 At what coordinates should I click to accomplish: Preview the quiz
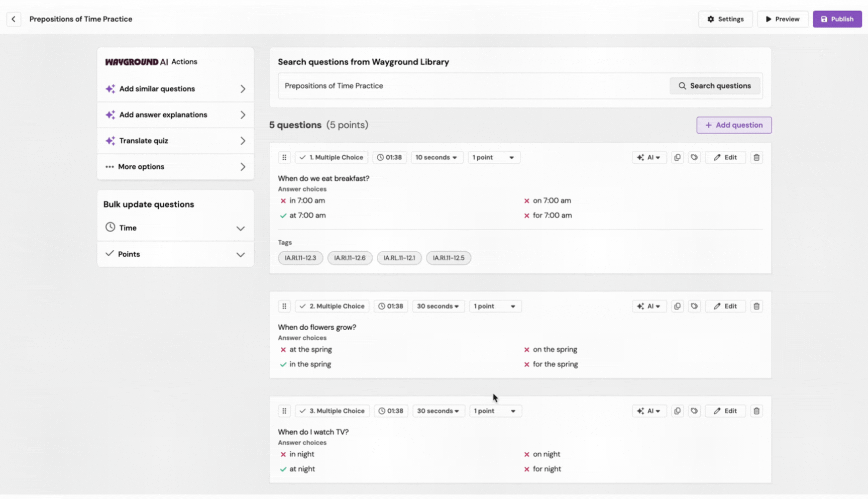point(783,19)
